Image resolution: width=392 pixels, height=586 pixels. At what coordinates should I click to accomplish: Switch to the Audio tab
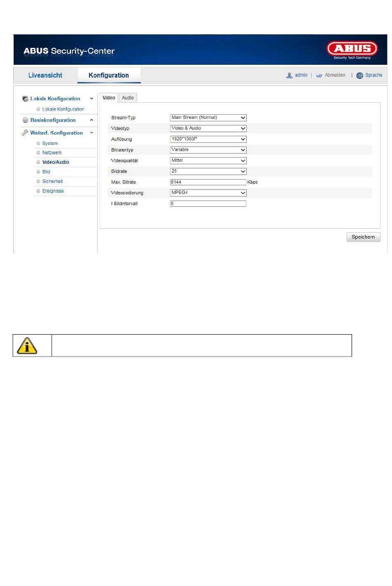128,98
